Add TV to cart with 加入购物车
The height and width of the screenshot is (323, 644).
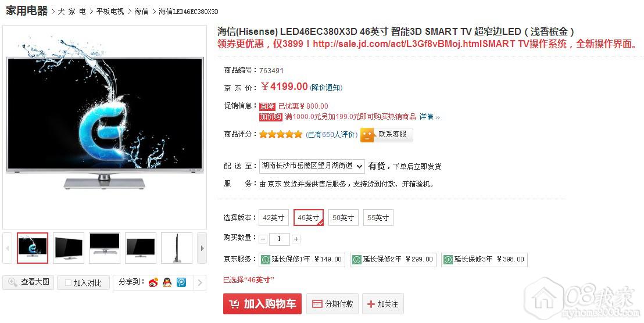click(x=262, y=304)
